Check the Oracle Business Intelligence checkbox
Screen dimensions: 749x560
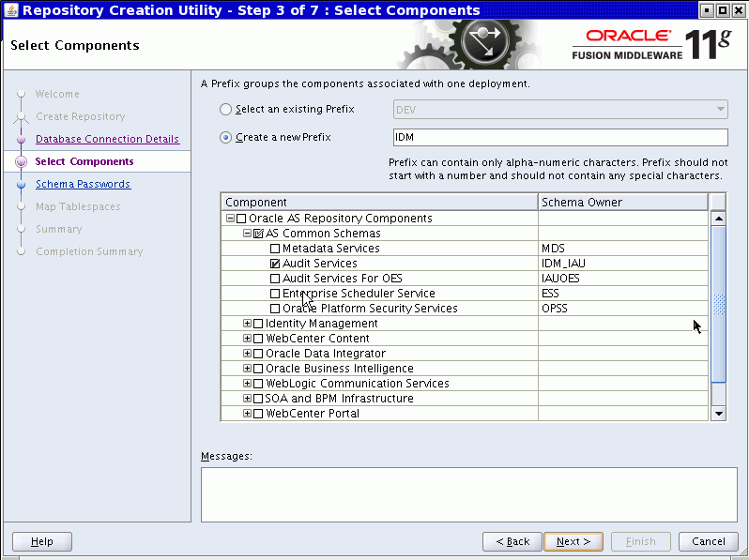click(x=258, y=369)
